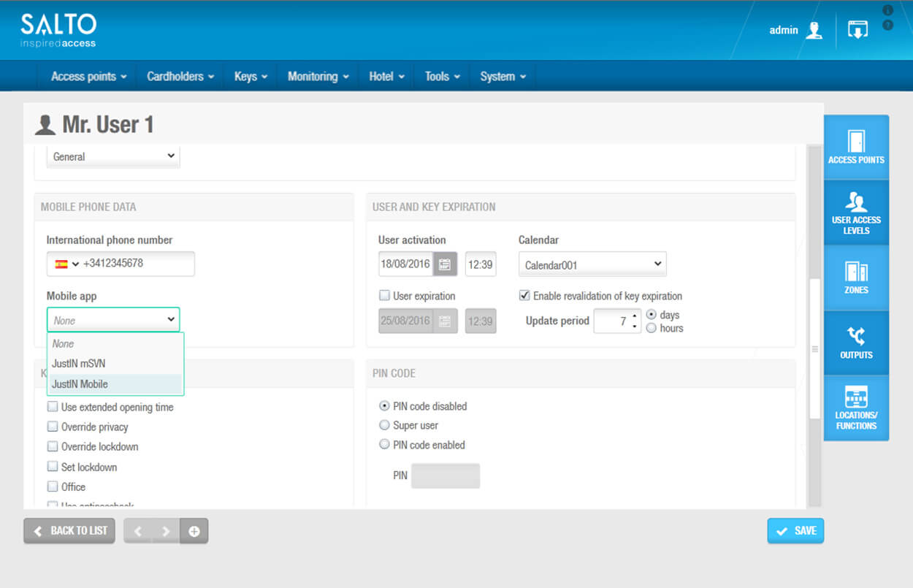
Task: Click Back to List button
Action: pyautogui.click(x=70, y=531)
